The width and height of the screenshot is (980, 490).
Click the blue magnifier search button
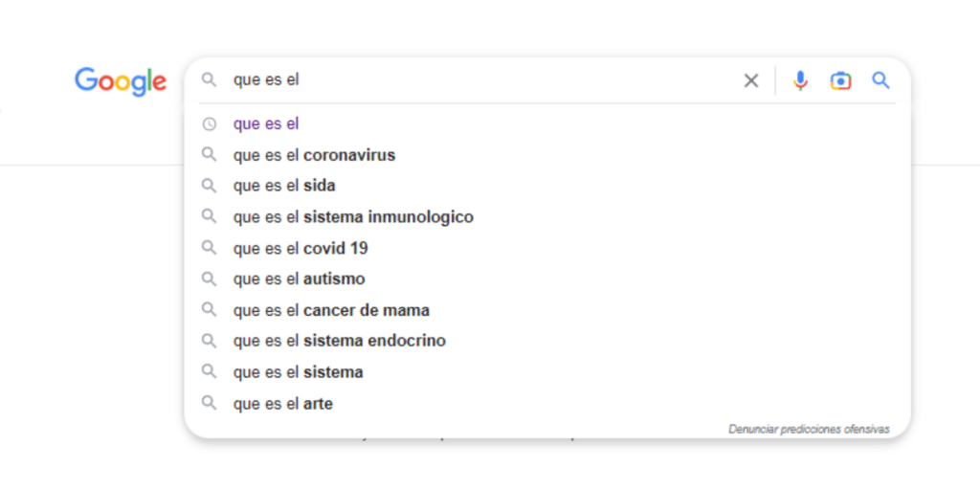click(x=880, y=80)
